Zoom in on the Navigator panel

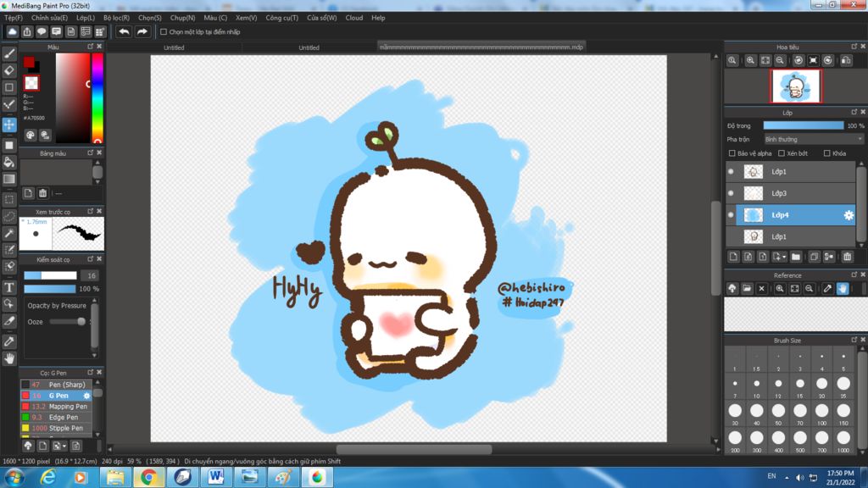coord(750,60)
